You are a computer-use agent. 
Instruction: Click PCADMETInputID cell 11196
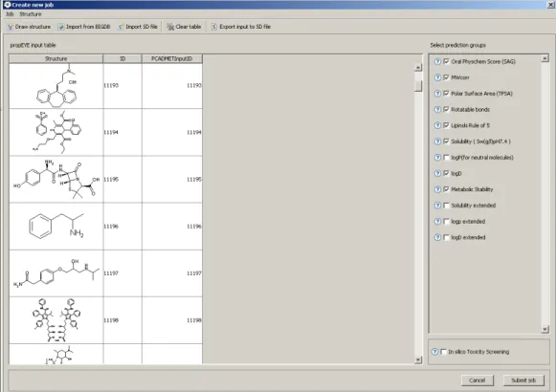click(x=172, y=227)
